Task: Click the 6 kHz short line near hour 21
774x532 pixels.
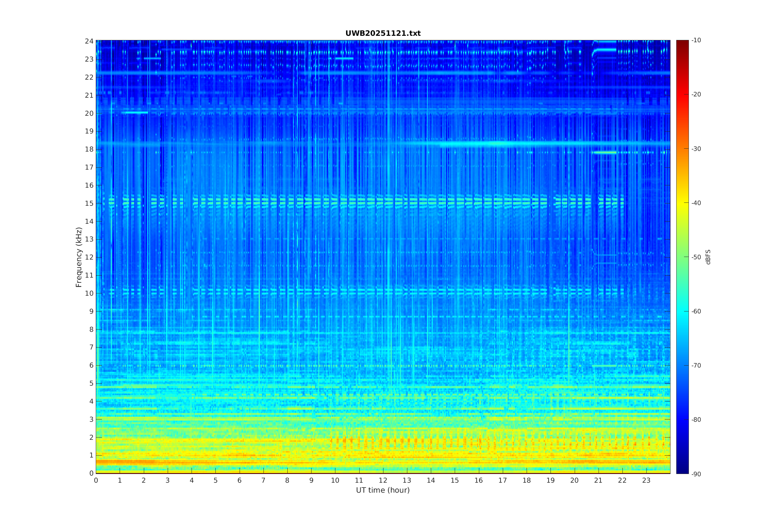Action: click(x=604, y=366)
